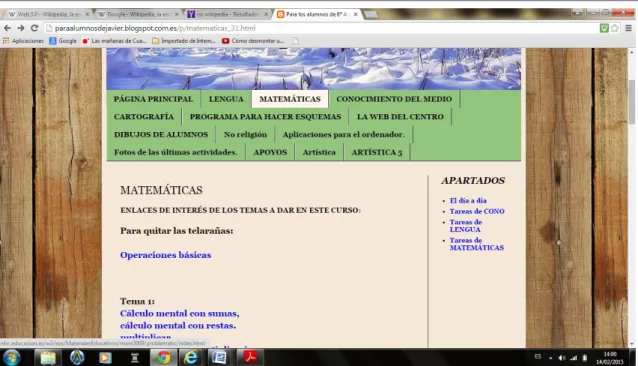
Task: Open Google Chrome from the taskbar
Action: pyautogui.click(x=164, y=358)
